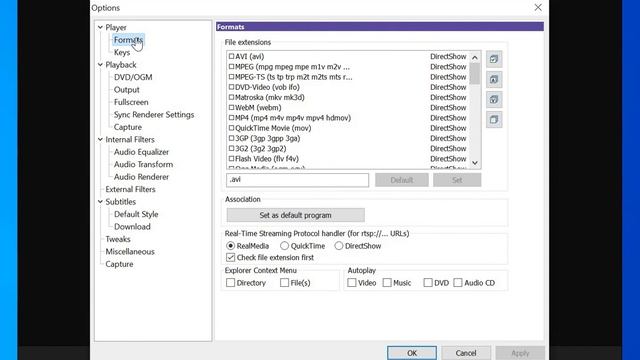Click the Apply button
The height and width of the screenshot is (360, 640).
pos(520,353)
